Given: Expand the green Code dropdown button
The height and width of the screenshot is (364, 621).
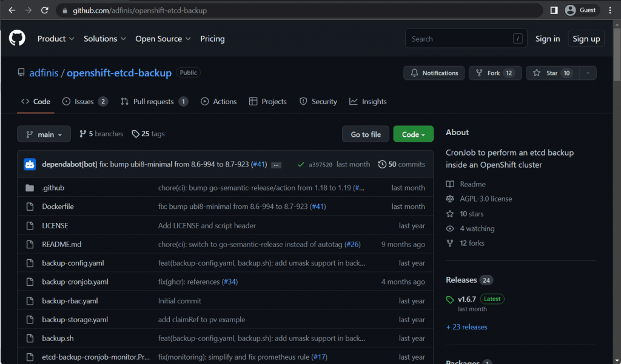Looking at the screenshot, I should (413, 134).
